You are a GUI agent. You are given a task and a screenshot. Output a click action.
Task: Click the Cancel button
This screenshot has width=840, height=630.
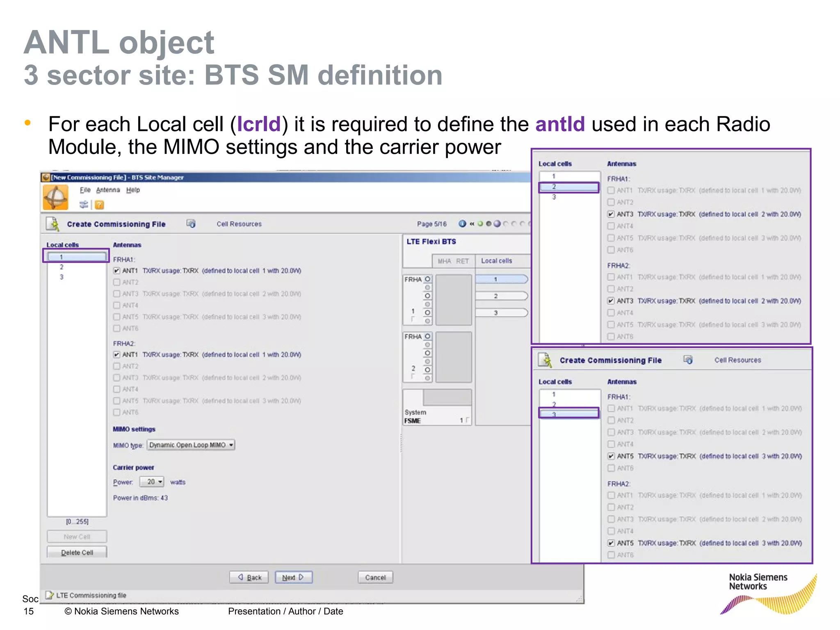point(375,577)
